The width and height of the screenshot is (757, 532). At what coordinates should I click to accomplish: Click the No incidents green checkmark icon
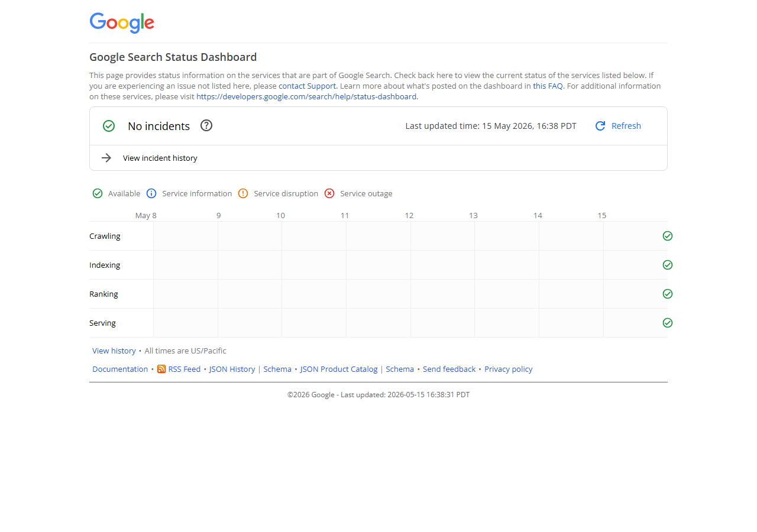tap(109, 126)
